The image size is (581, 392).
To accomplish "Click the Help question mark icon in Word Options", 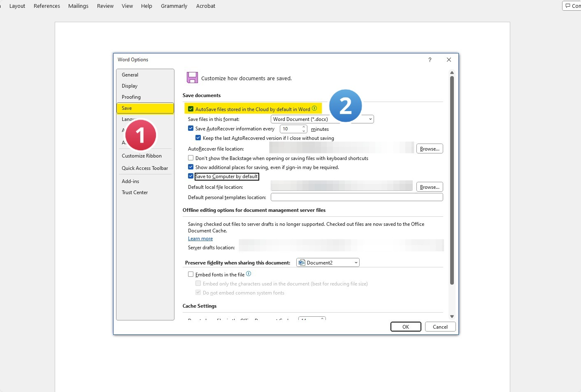I will coord(430,60).
